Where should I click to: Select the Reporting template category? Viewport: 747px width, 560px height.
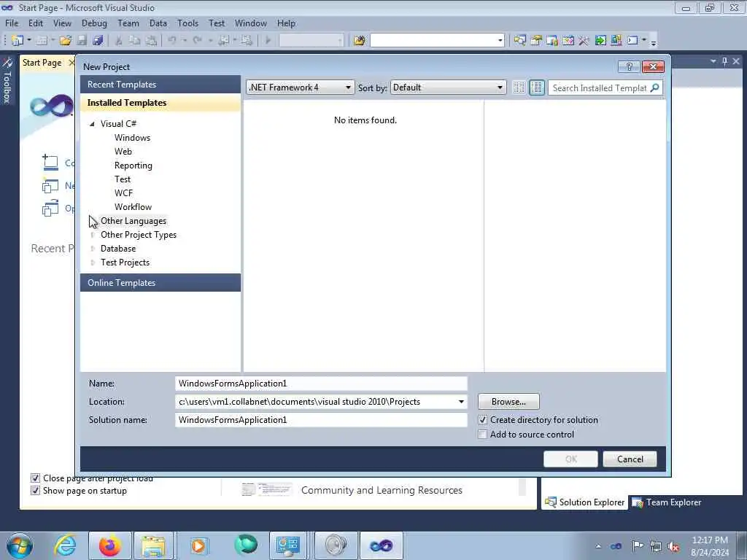pyautogui.click(x=133, y=166)
